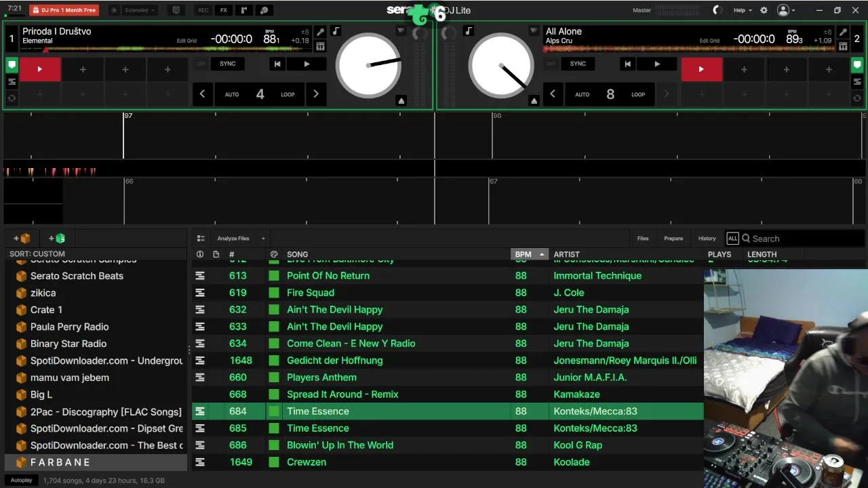Toggle the REC recording panel
868x488 pixels.
(203, 10)
